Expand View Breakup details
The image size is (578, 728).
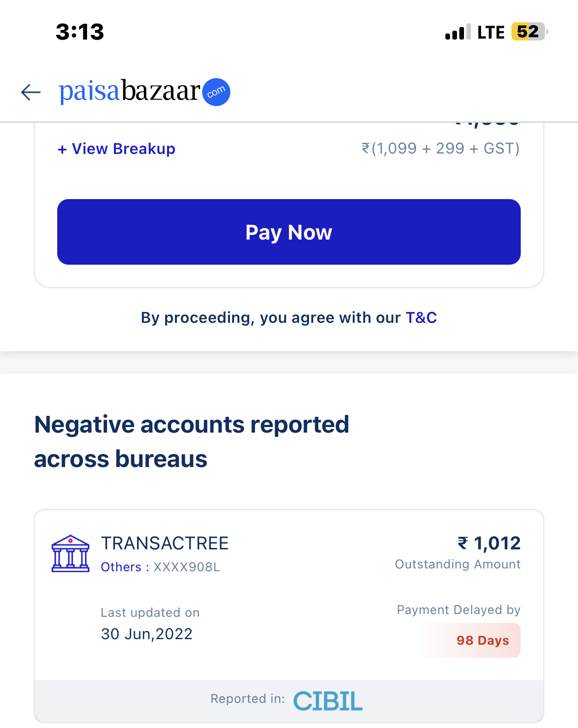pos(116,149)
